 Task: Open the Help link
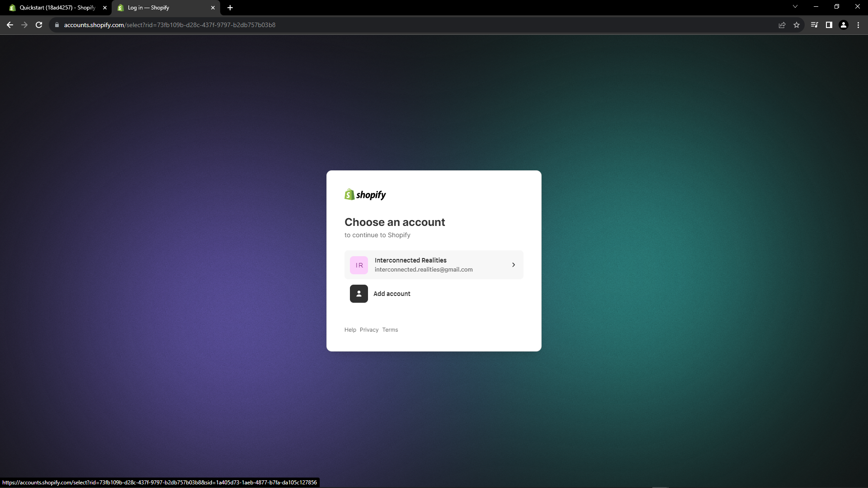[x=350, y=330]
